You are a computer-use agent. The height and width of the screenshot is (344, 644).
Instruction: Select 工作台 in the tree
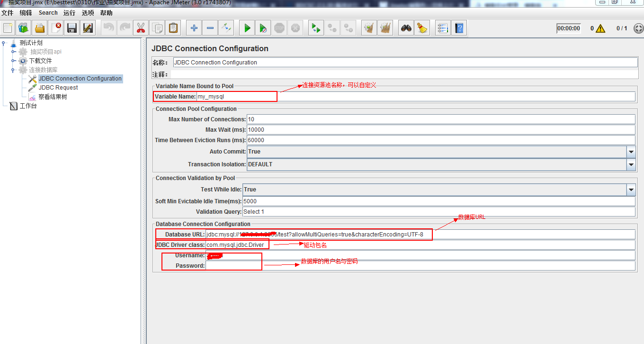(28, 106)
